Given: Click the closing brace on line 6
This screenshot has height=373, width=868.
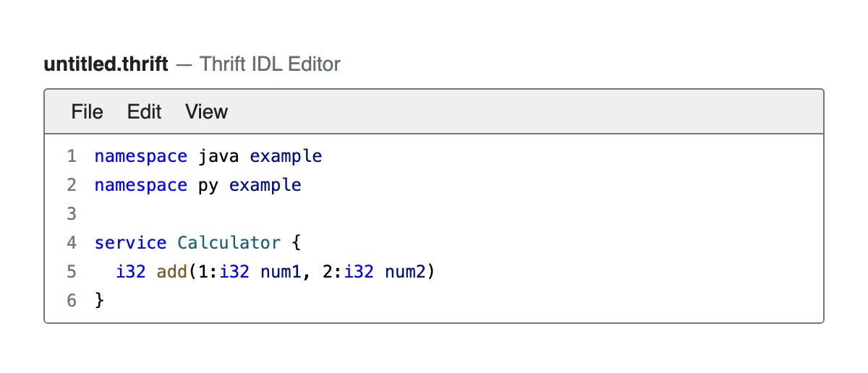Looking at the screenshot, I should [100, 301].
